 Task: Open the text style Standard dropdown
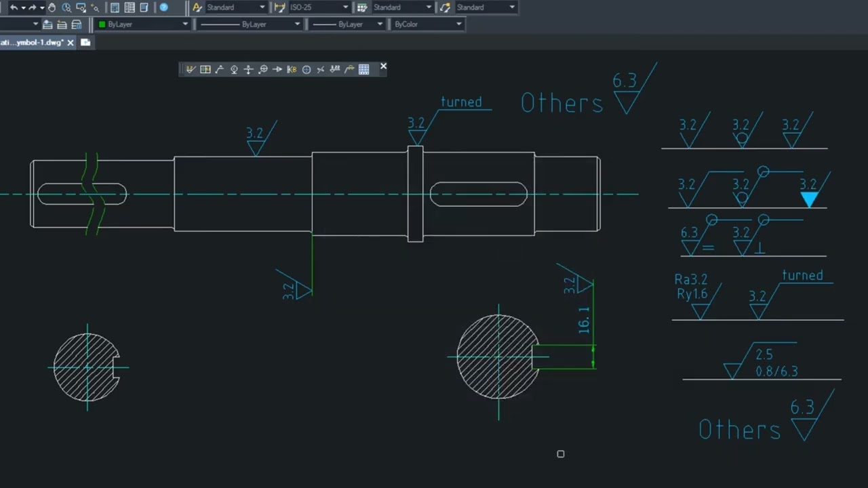tap(236, 7)
